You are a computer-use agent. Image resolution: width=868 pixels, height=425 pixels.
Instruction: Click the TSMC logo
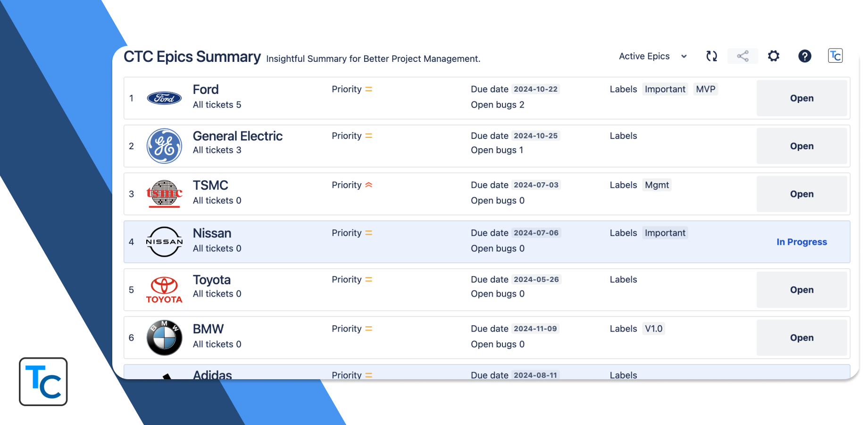(x=164, y=194)
